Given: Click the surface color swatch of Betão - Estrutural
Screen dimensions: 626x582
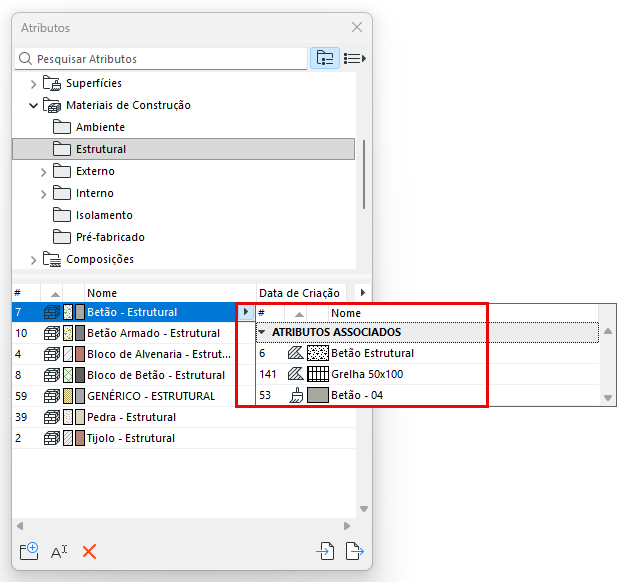Looking at the screenshot, I should (80, 312).
